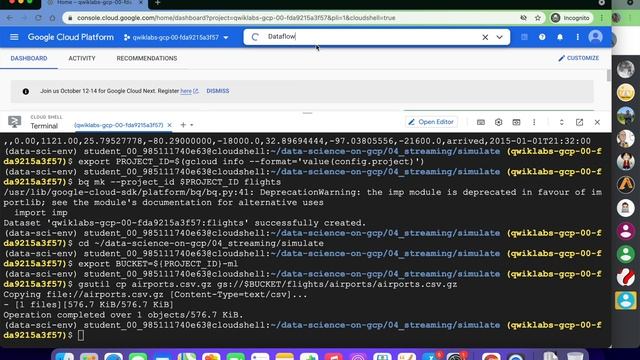
Task: Click the info icon in the banner
Action: pos(26,91)
